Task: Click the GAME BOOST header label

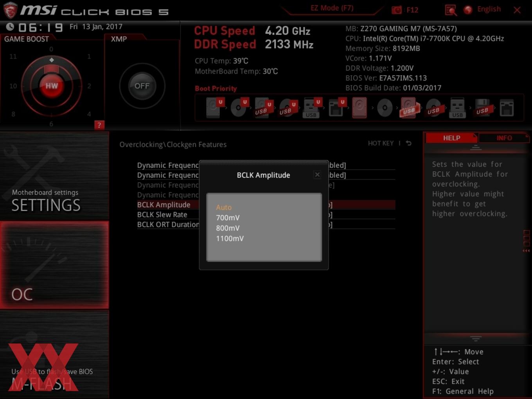Action: [x=27, y=39]
